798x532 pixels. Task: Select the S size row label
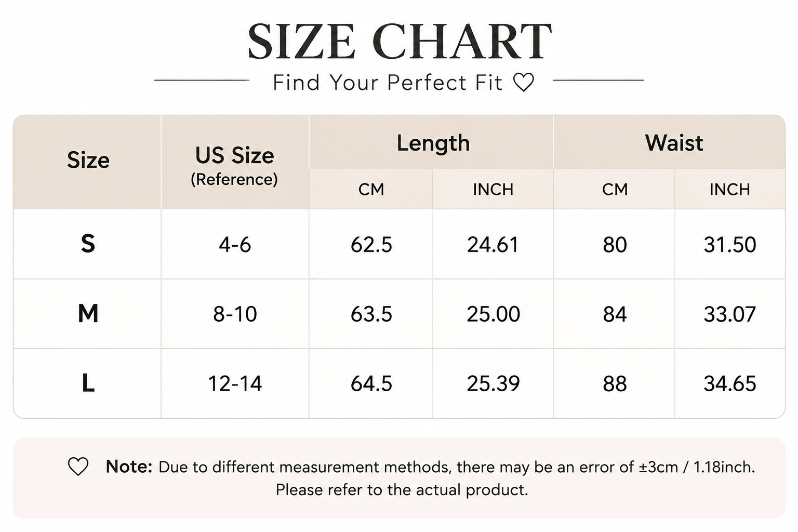click(88, 243)
